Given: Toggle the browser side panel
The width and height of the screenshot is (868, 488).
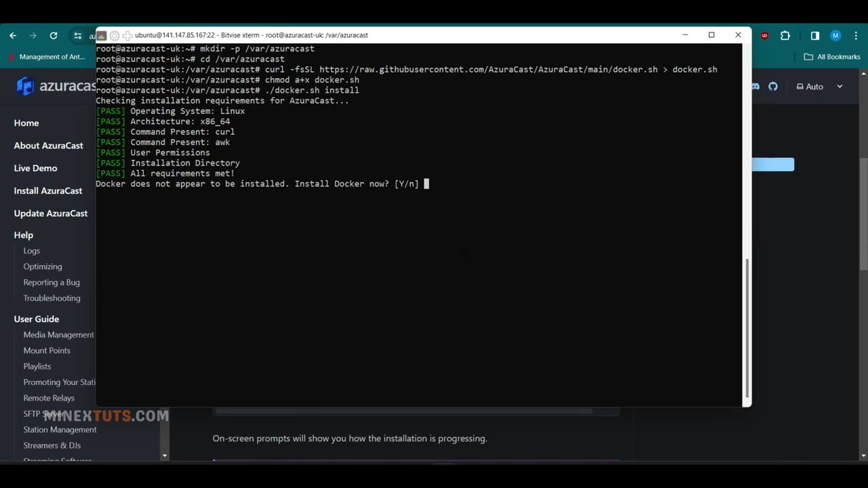Looking at the screenshot, I should coord(815,35).
